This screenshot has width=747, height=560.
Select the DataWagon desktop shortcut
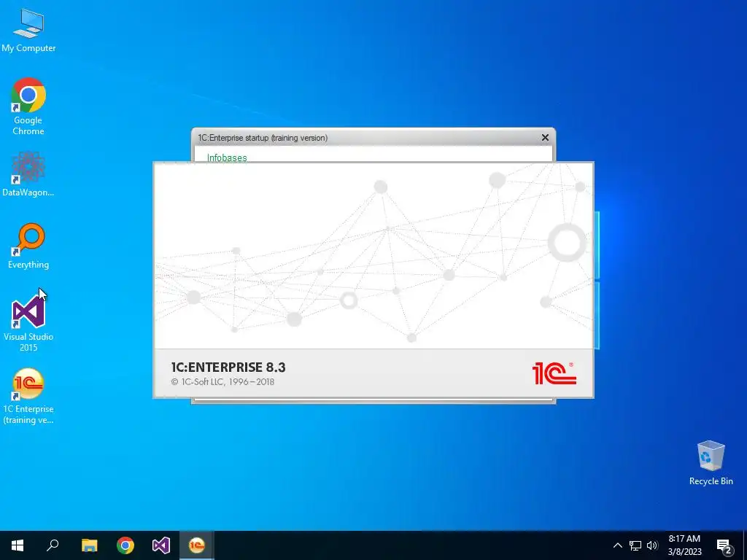28,174
